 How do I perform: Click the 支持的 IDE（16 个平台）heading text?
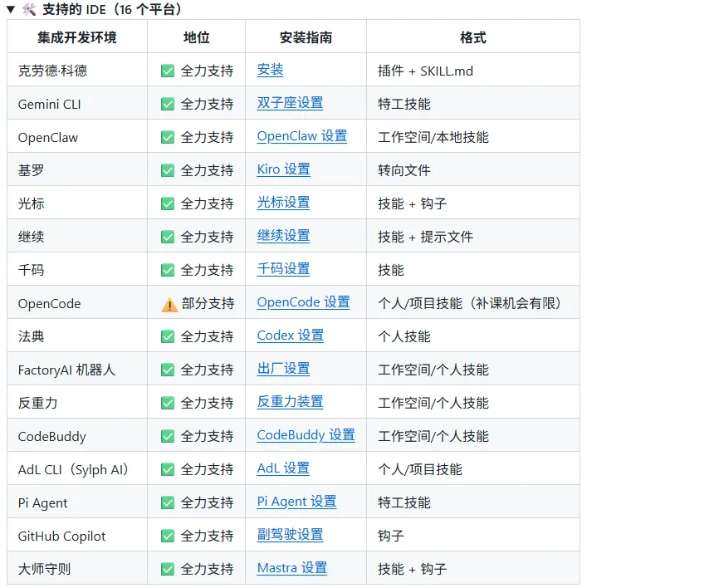tap(112, 9)
